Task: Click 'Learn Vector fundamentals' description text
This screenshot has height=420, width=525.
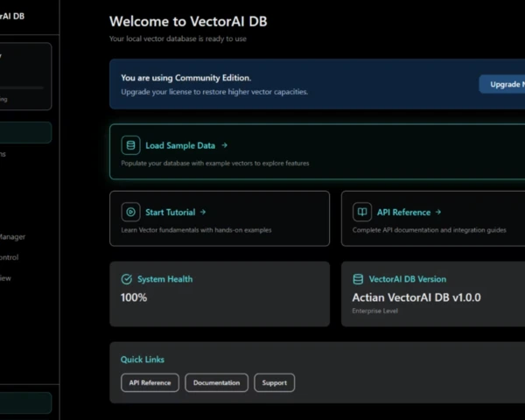Action: click(196, 230)
